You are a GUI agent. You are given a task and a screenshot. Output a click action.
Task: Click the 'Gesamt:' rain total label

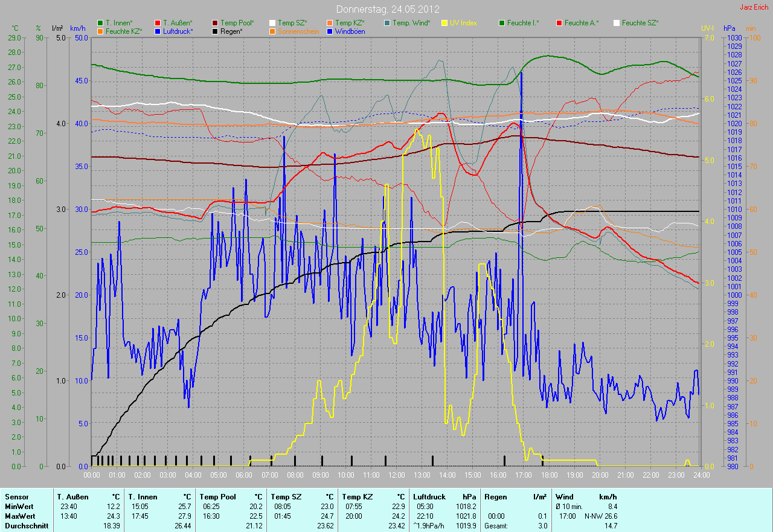click(x=496, y=526)
